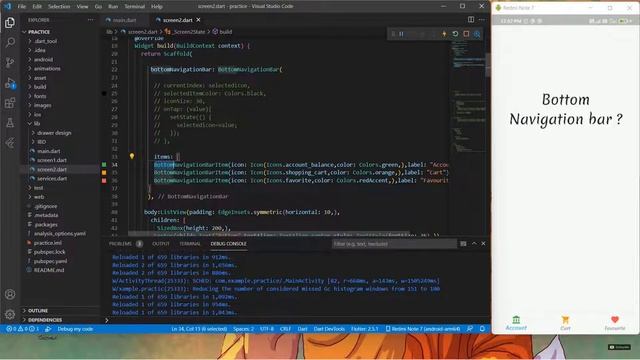Switch to the Problems panel tab
This screenshot has height=360, width=640.
[120, 244]
